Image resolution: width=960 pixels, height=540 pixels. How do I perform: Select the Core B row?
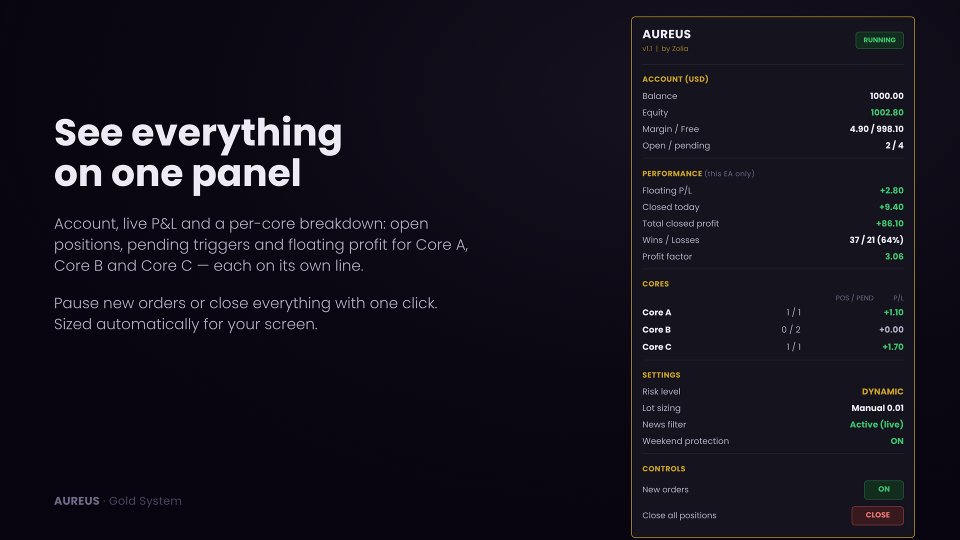773,329
